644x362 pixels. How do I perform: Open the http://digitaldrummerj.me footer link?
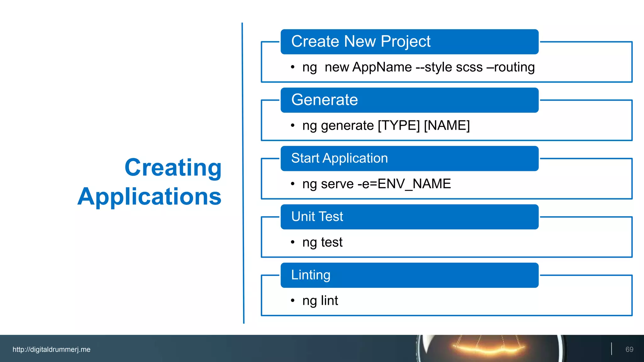click(52, 349)
